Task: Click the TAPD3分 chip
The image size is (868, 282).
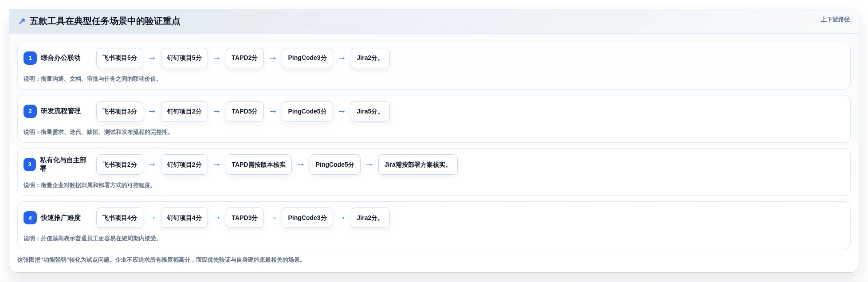Action: pyautogui.click(x=245, y=218)
